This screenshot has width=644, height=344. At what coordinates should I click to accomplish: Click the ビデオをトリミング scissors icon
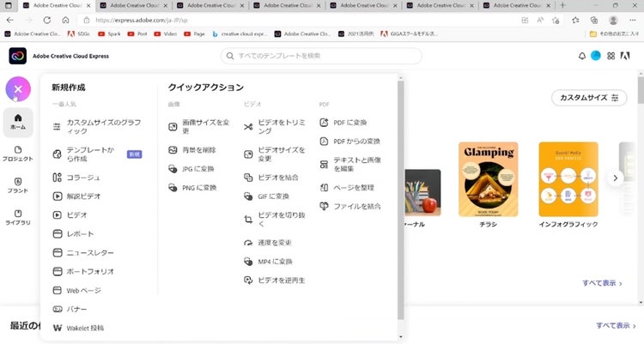[248, 127]
